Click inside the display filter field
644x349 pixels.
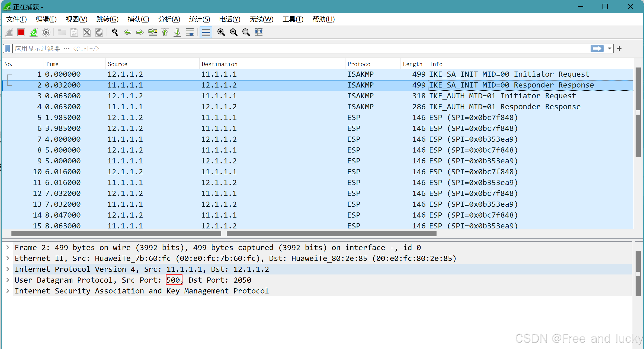click(x=298, y=49)
